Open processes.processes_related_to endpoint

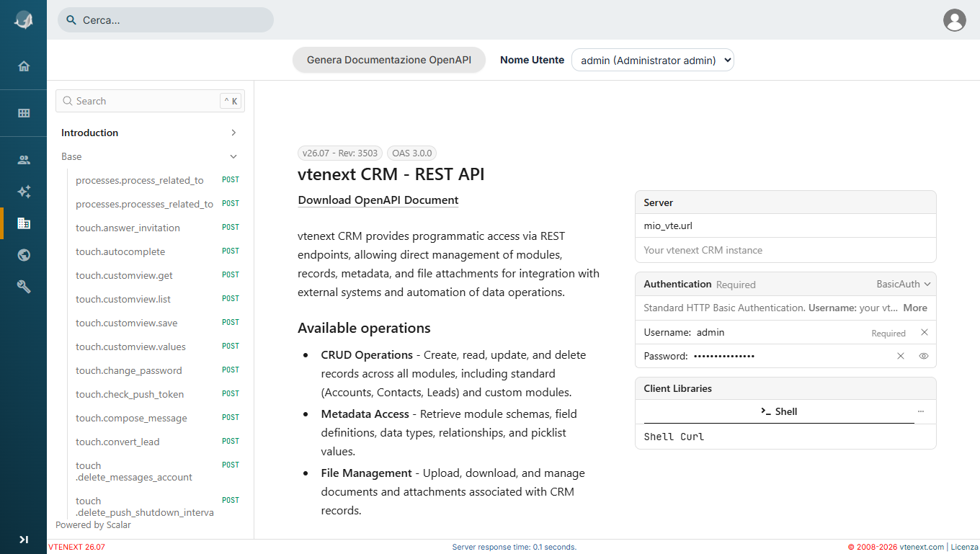(150, 204)
